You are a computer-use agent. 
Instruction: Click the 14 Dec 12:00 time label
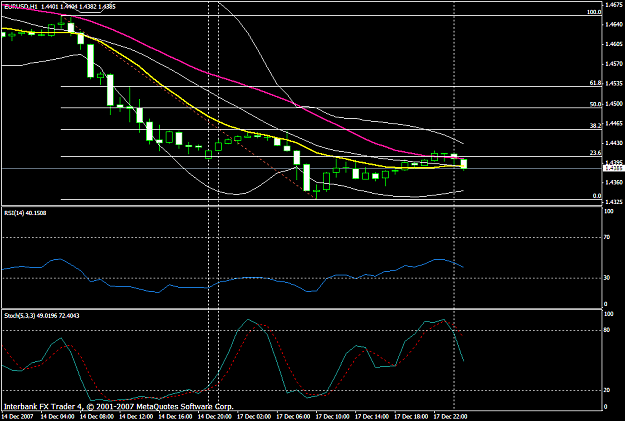[136, 416]
